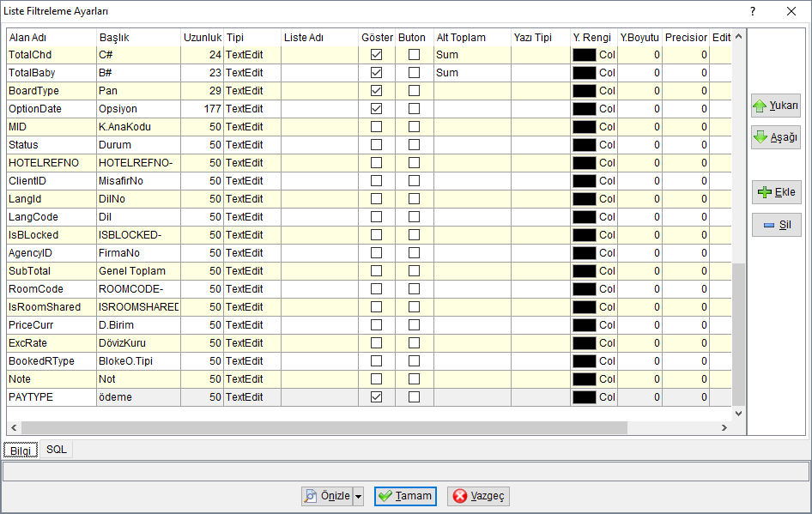Click Y. Rengi black swatch for PAYTYPE
The height and width of the screenshot is (514, 812).
click(585, 397)
